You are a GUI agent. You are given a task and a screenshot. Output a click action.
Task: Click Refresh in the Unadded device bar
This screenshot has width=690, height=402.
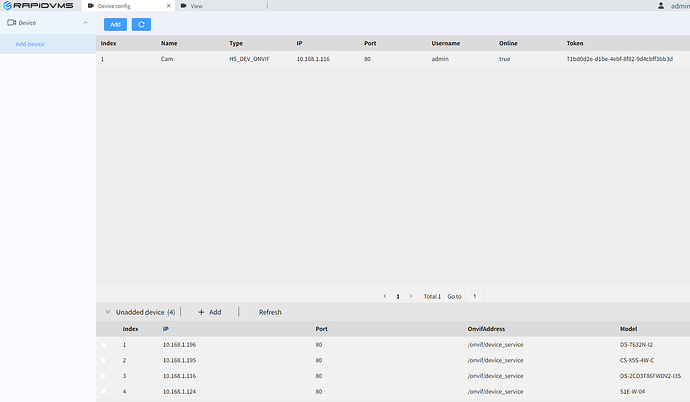pos(270,312)
